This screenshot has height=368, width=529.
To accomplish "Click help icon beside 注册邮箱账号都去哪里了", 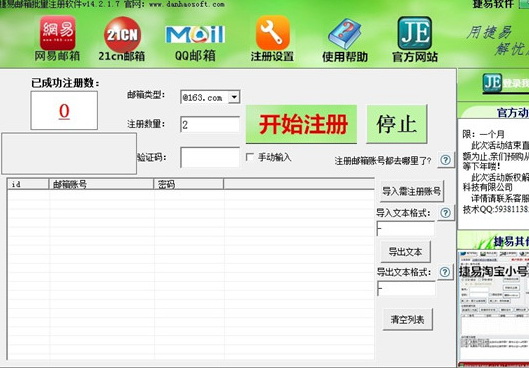I will click(x=446, y=160).
